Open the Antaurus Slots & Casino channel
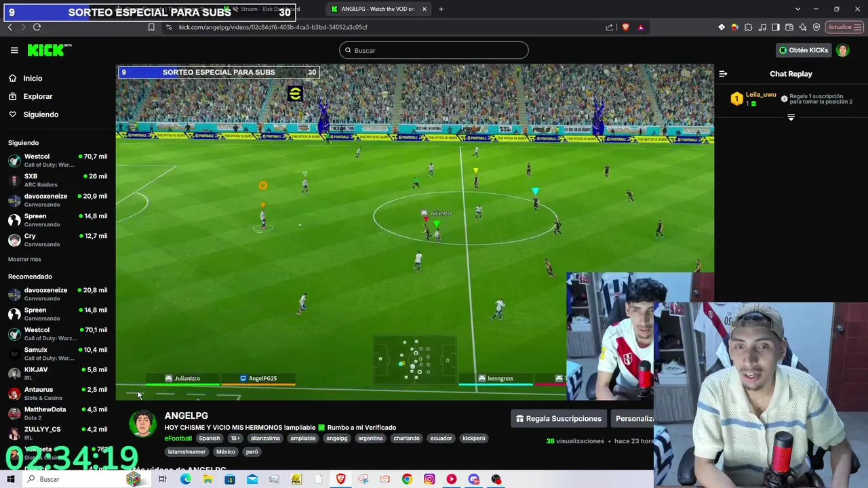Viewport: 868px width, 488px height. tap(58, 393)
